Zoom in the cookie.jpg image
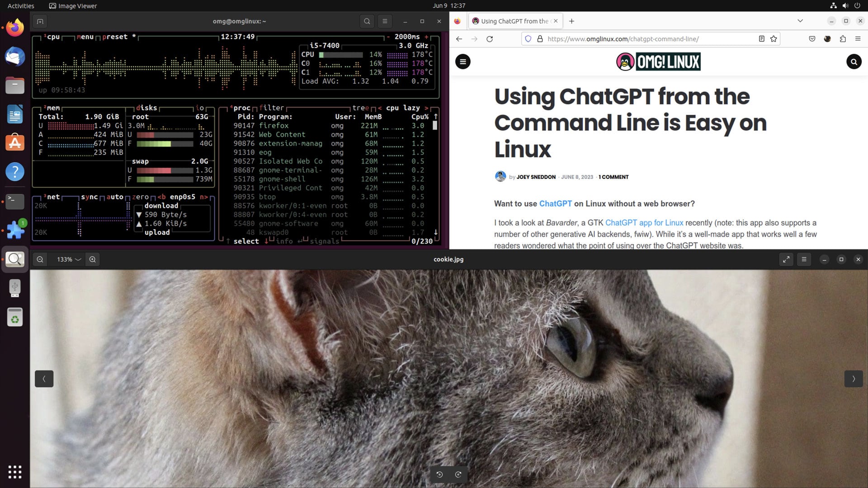 [93, 259]
